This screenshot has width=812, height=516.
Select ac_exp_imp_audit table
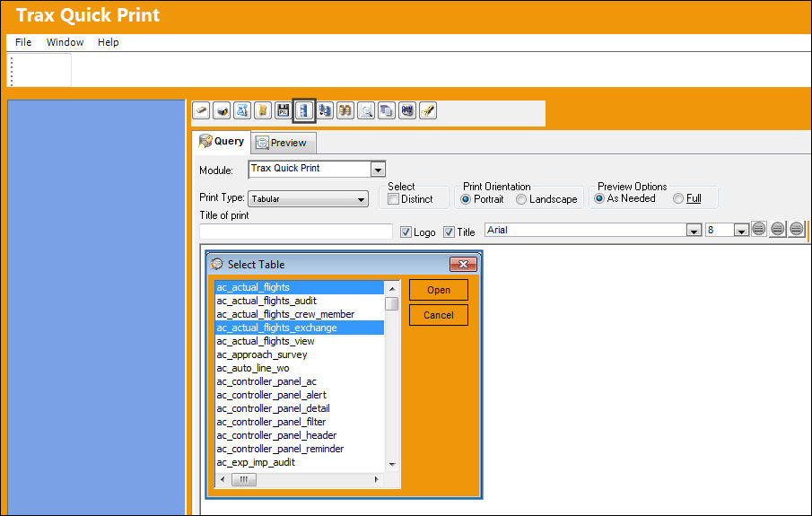click(x=300, y=462)
